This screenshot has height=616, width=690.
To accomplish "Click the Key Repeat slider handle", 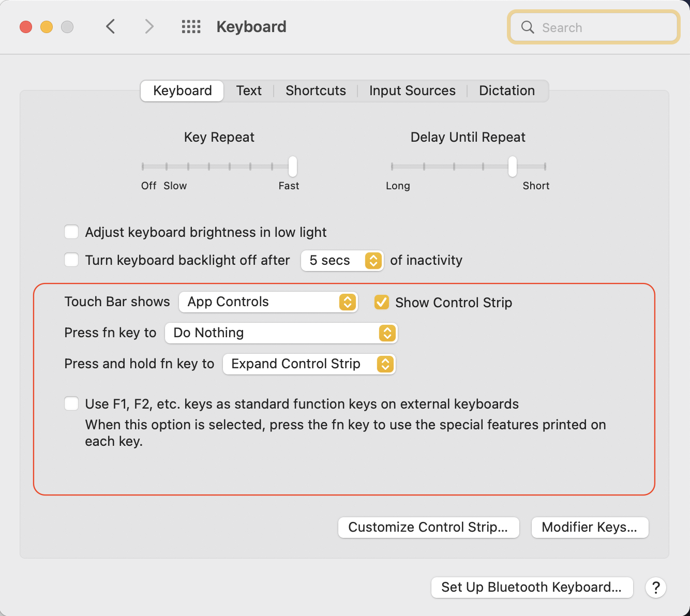I will [293, 167].
